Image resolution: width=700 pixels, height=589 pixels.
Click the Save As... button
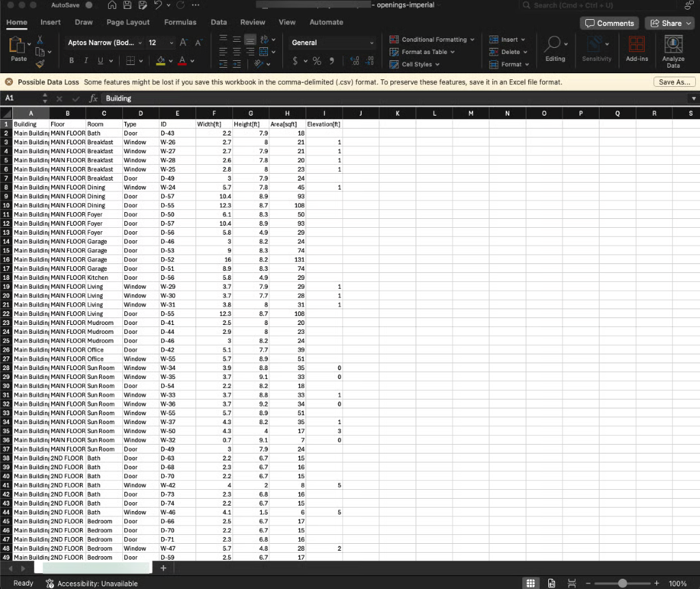point(675,82)
